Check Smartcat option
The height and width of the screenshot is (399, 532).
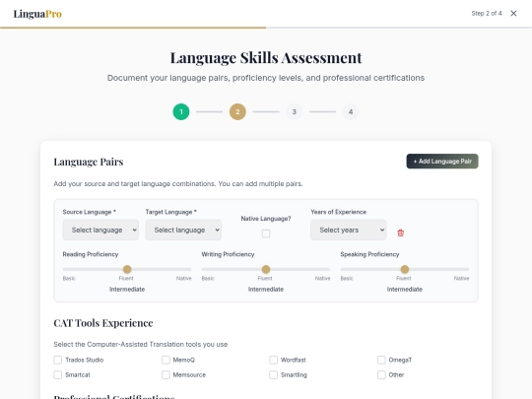tap(58, 374)
